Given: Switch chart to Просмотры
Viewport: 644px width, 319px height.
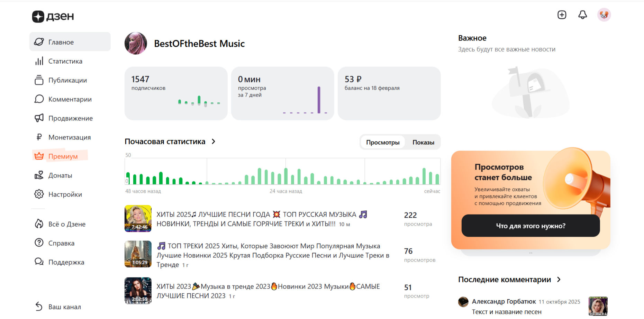Looking at the screenshot, I should [x=382, y=142].
